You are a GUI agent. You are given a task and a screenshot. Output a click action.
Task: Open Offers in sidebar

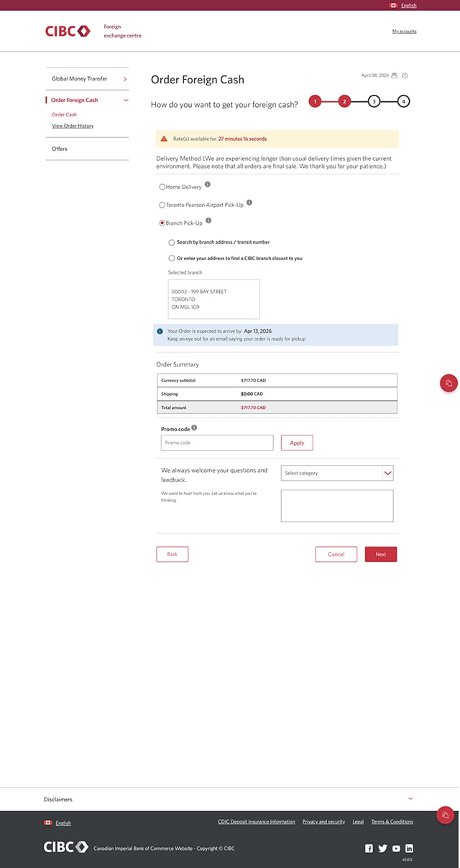[x=60, y=149]
